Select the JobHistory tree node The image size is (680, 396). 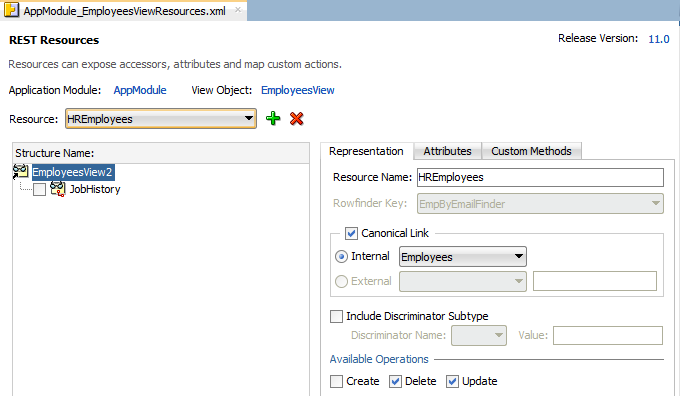pyautogui.click(x=95, y=190)
